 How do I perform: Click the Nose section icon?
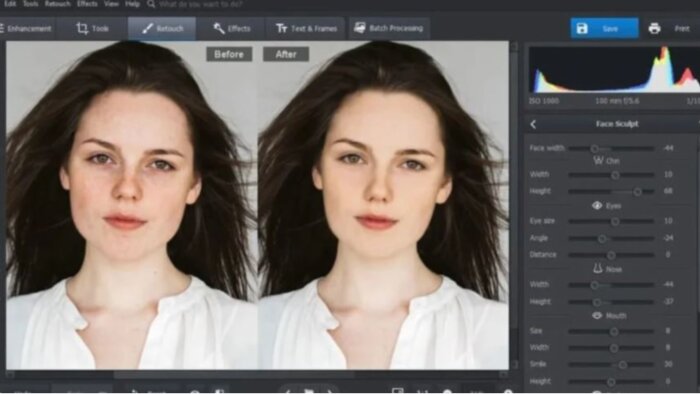point(598,268)
